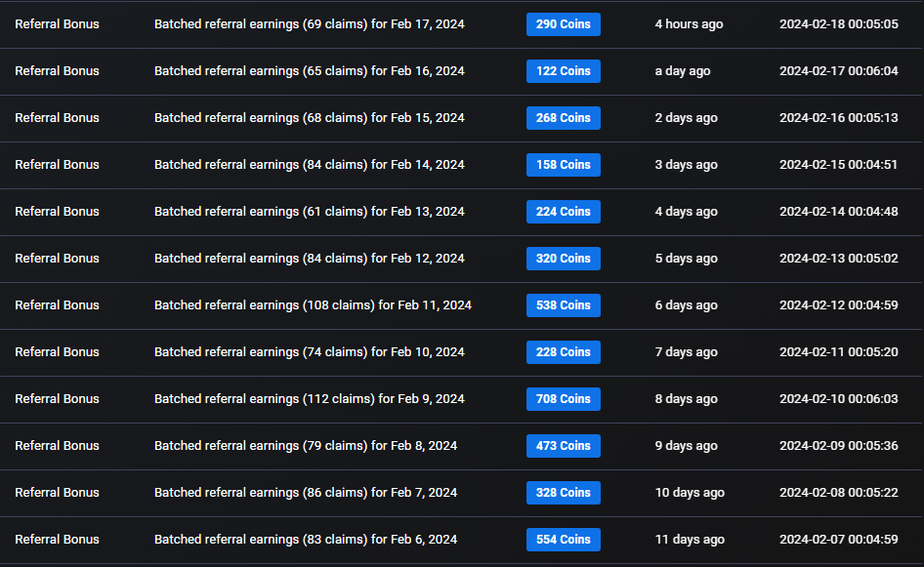Click the "11 days ago" relative time
The height and width of the screenshot is (567, 924).
point(690,540)
